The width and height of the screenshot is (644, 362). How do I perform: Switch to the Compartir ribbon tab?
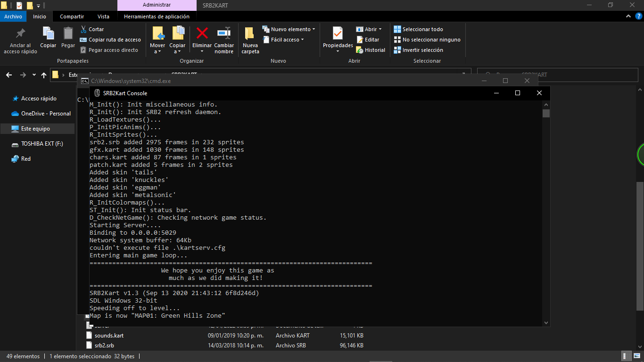pos(72,16)
